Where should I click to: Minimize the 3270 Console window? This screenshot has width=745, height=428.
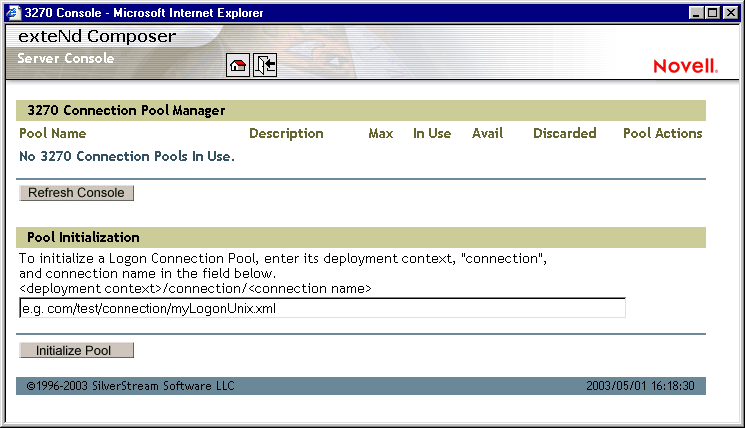point(696,13)
